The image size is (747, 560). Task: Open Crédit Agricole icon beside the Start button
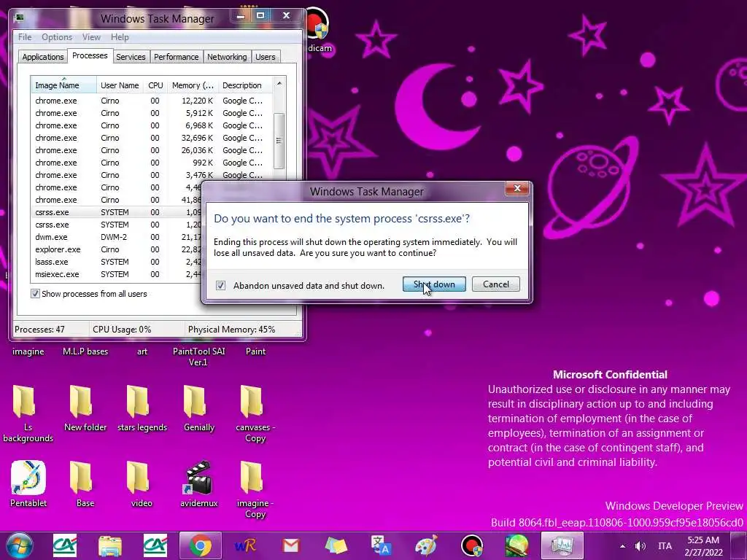(65, 545)
